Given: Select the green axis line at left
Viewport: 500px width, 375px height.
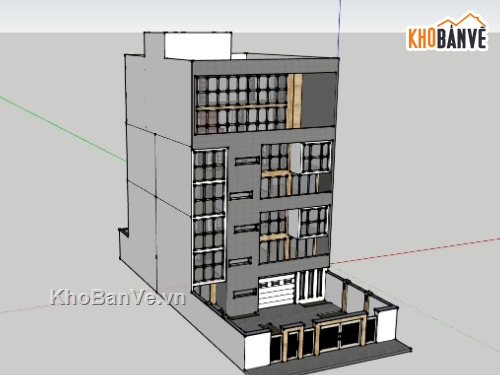Looking at the screenshot, I should click(x=63, y=129).
